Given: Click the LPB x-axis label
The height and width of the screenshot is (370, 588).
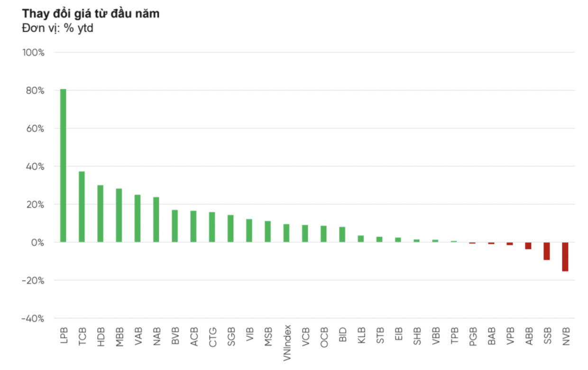Looking at the screenshot, I should [x=64, y=335].
